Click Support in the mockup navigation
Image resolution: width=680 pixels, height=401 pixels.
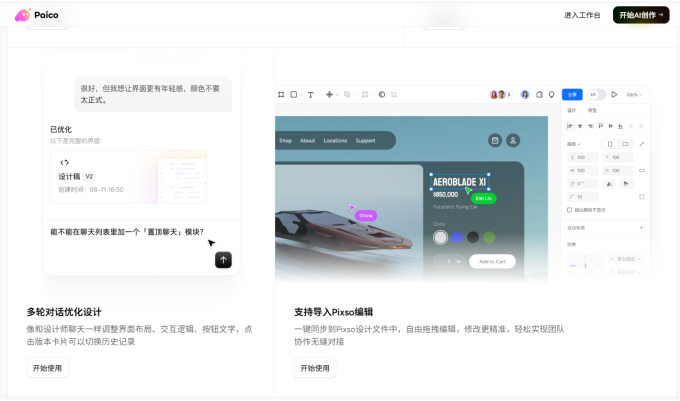click(x=365, y=140)
